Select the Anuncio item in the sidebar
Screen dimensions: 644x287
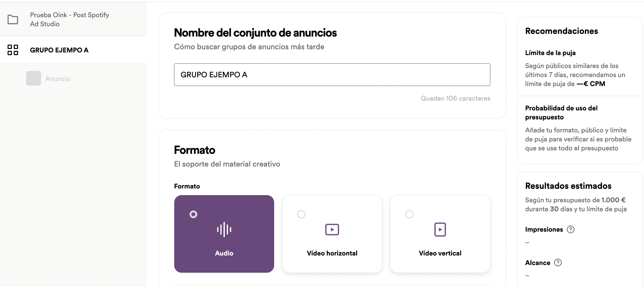[x=57, y=78]
